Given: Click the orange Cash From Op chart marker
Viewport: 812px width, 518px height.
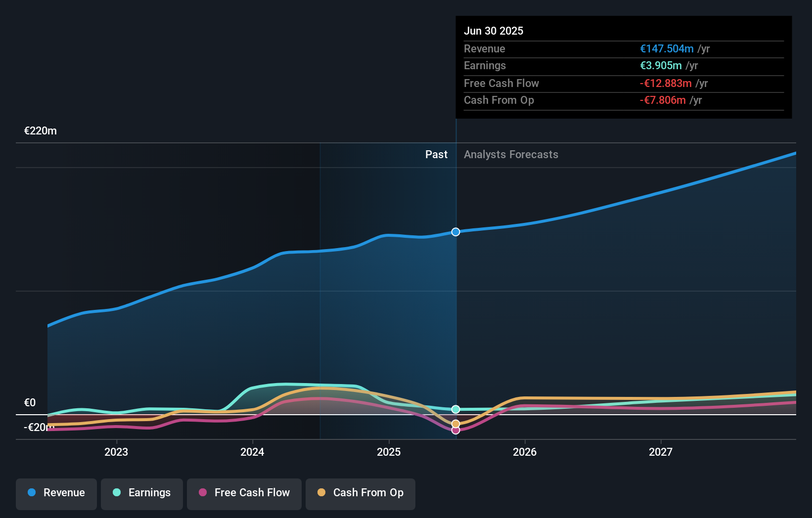Looking at the screenshot, I should click(x=455, y=423).
